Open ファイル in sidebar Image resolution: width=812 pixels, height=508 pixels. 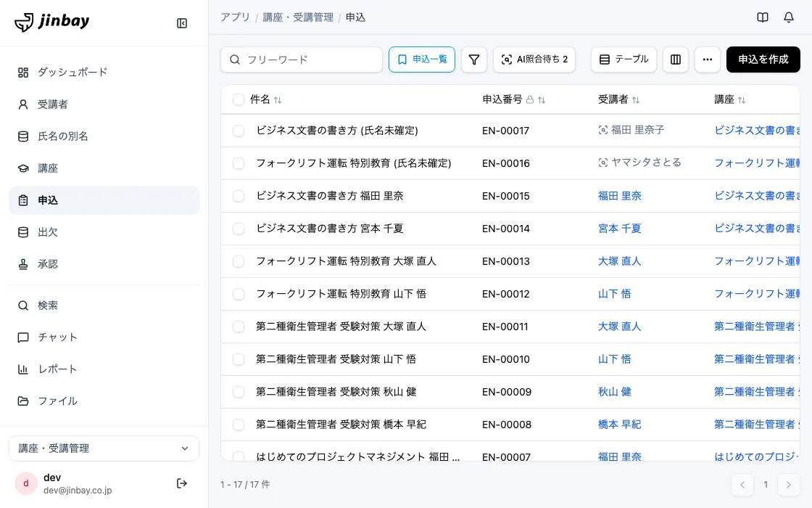[x=104, y=401]
